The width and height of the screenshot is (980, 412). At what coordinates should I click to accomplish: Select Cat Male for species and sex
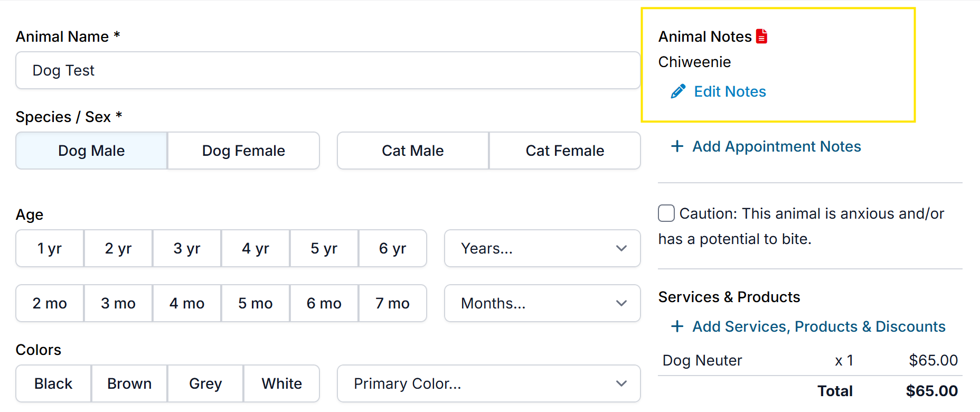pyautogui.click(x=412, y=151)
